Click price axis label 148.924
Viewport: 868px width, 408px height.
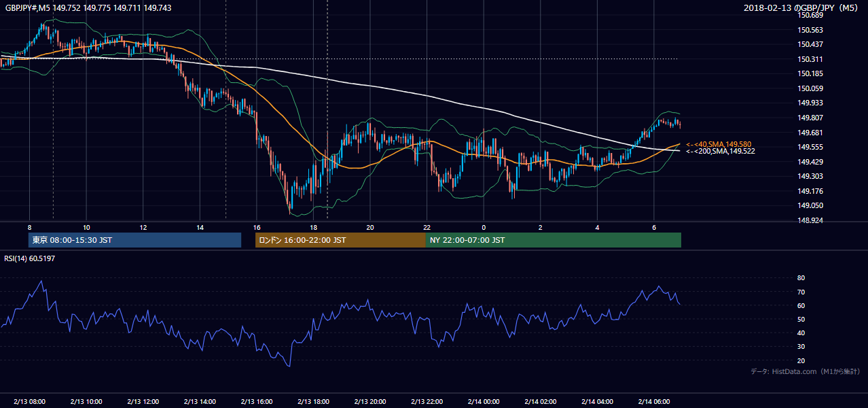(811, 220)
